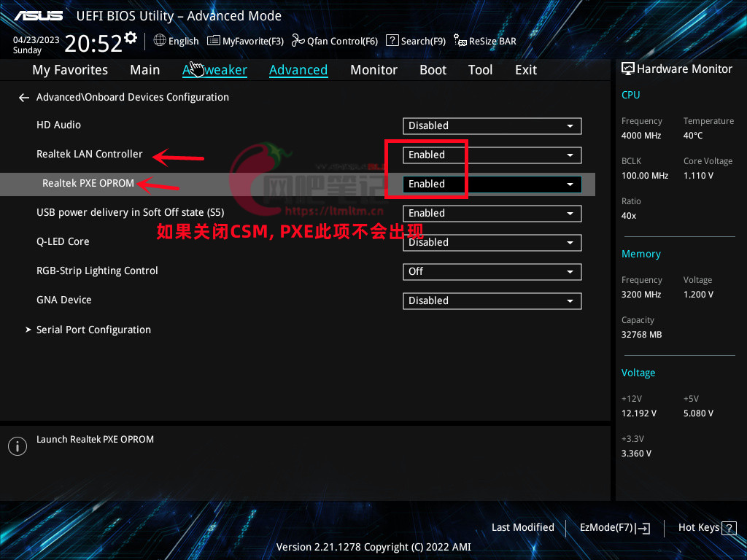Open the HD Audio dropdown

pyautogui.click(x=492, y=125)
